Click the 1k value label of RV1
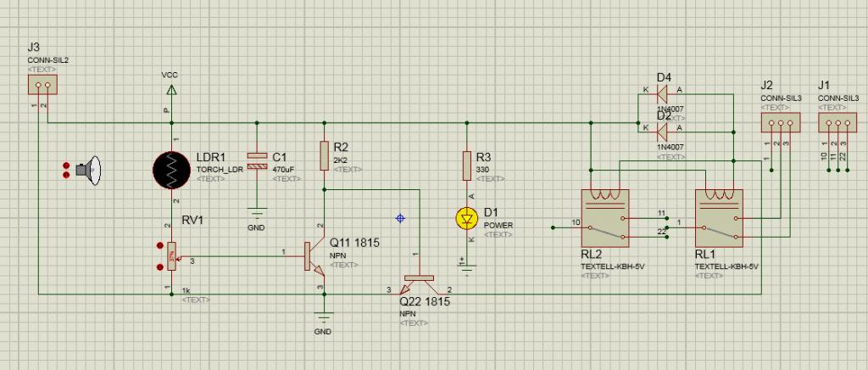868x370 pixels. (x=186, y=290)
